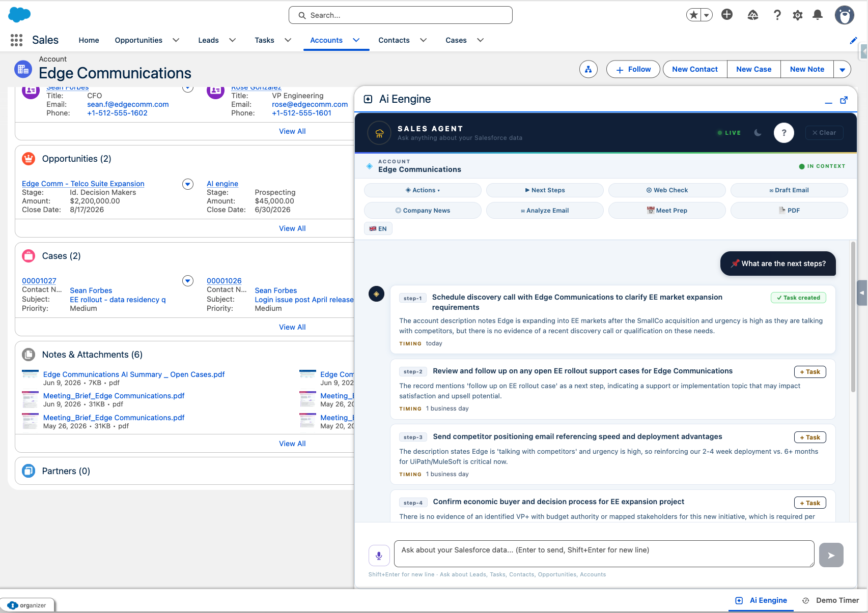Focus the Ask about Salesforce data field

(x=604, y=554)
